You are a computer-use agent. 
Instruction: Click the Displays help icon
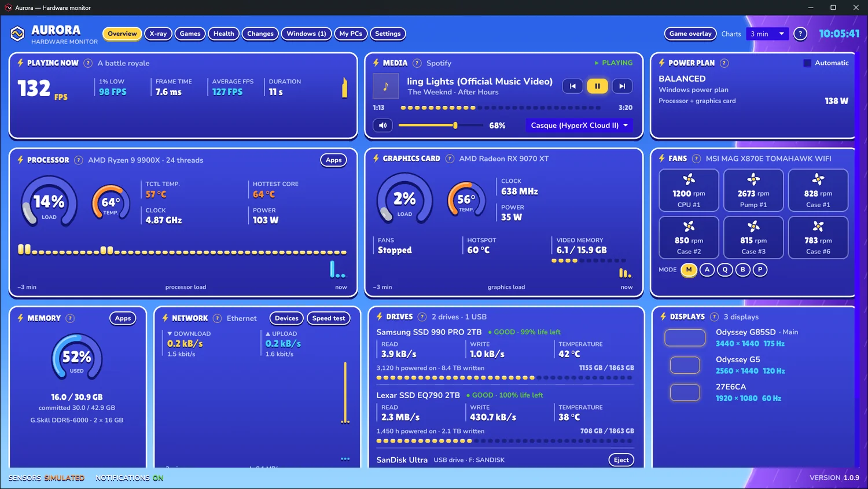[715, 317]
